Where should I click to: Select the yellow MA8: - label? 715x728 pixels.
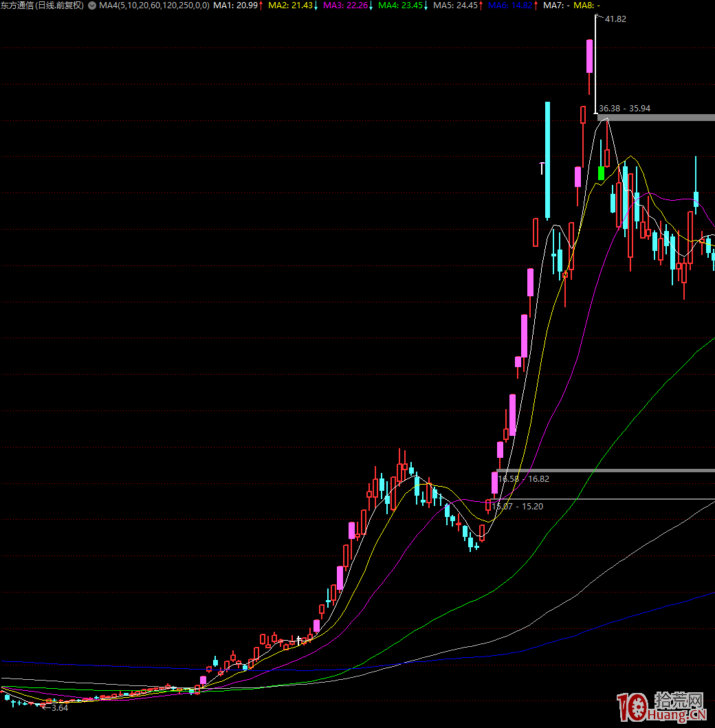click(x=586, y=5)
